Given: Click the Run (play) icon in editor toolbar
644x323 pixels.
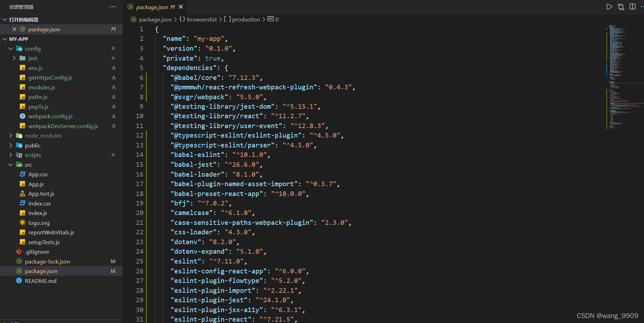Looking at the screenshot, I should [x=609, y=7].
